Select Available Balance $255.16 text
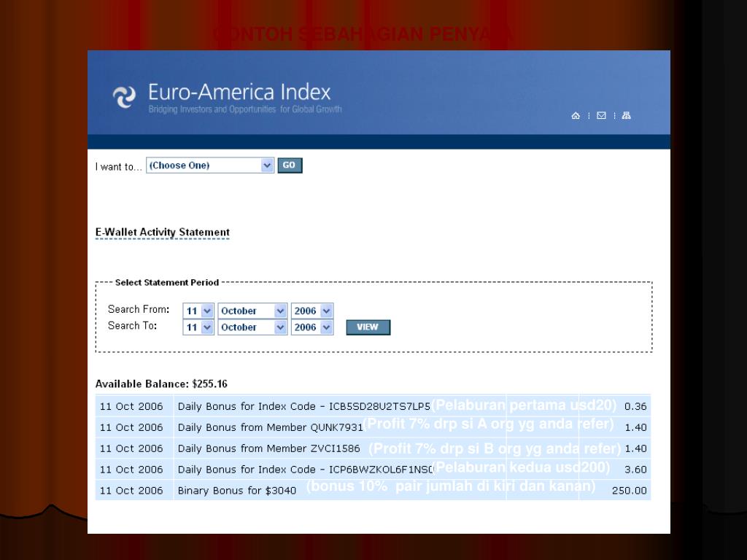 (161, 384)
